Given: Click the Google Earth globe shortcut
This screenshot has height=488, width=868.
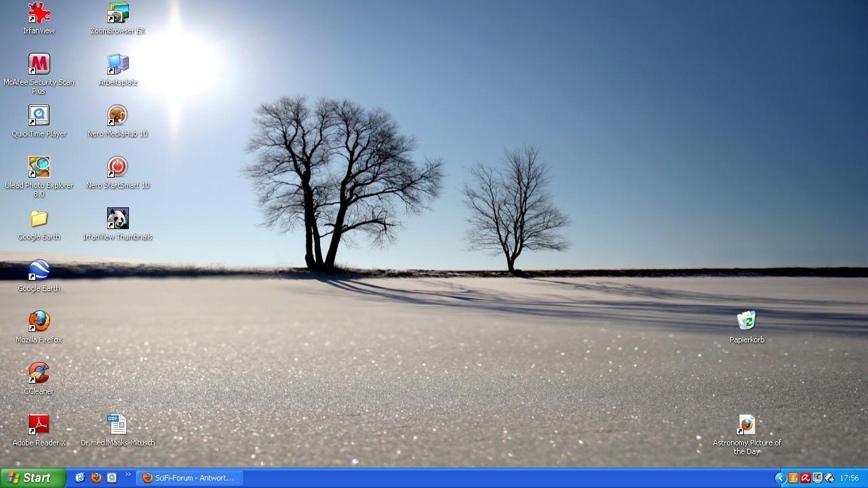Looking at the screenshot, I should (x=39, y=270).
